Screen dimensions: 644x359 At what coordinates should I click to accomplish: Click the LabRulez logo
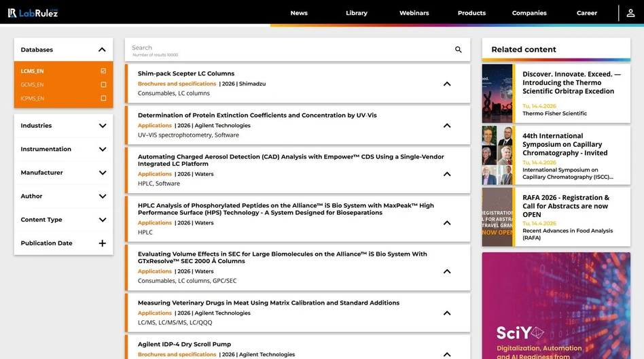point(33,13)
